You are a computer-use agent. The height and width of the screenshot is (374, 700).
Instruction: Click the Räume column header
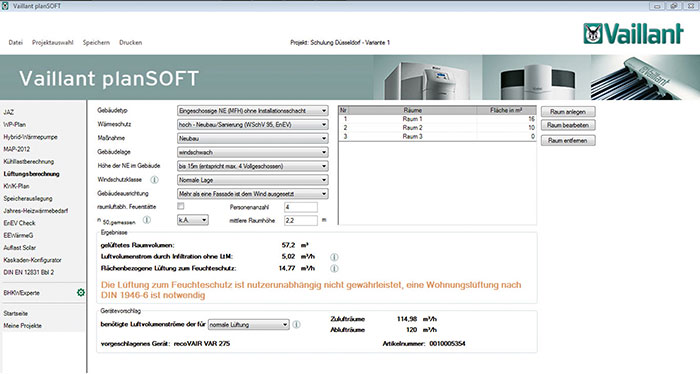click(x=412, y=110)
